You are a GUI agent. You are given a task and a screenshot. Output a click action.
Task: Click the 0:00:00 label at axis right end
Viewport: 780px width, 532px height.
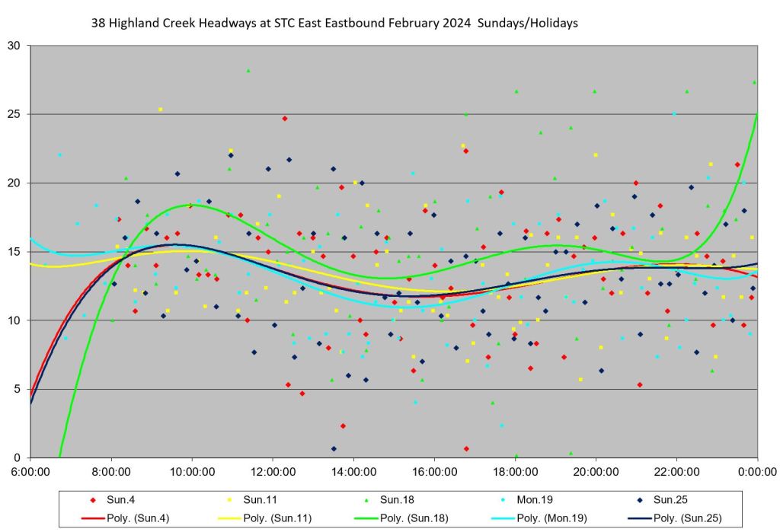757,471
